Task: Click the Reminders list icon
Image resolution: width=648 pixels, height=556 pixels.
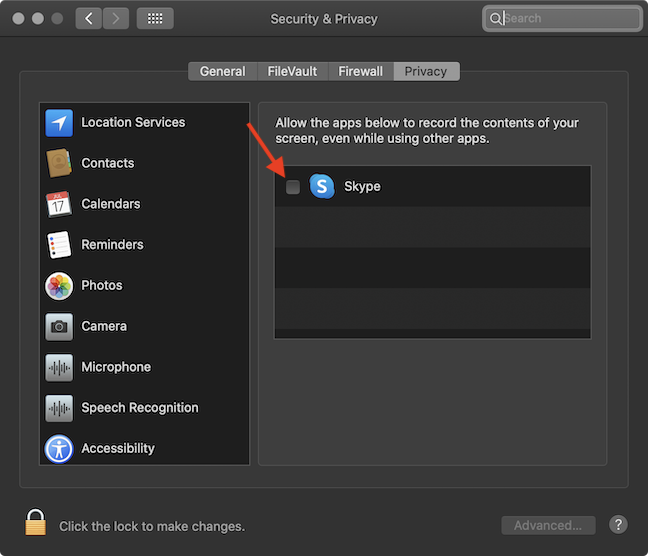Action: click(x=59, y=245)
